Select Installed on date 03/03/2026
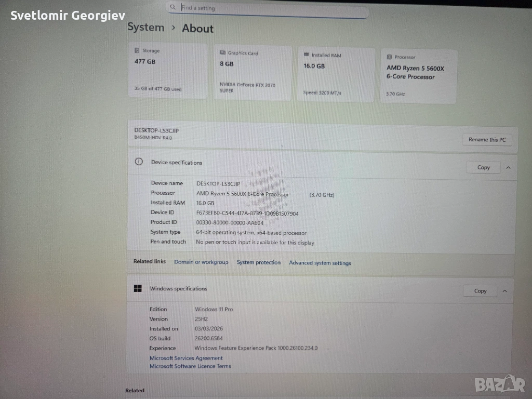 click(209, 328)
